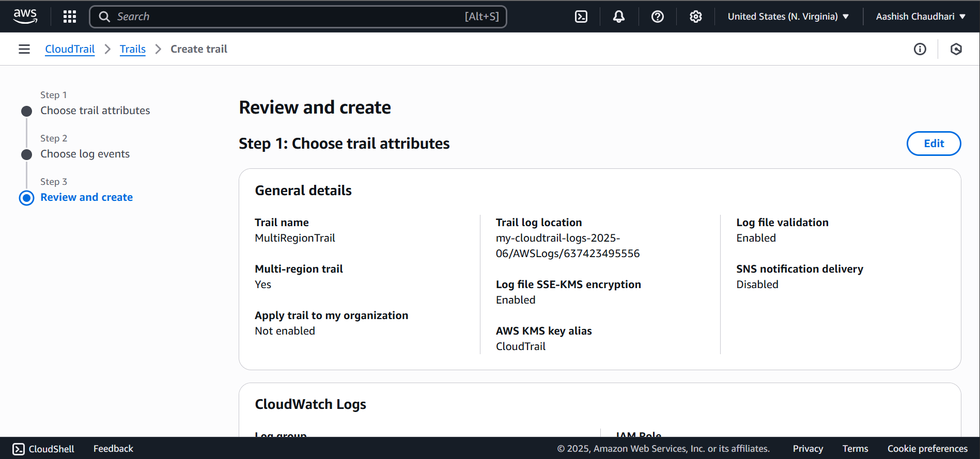Open the info panel icon
Viewport: 980px width, 459px height.
point(920,49)
